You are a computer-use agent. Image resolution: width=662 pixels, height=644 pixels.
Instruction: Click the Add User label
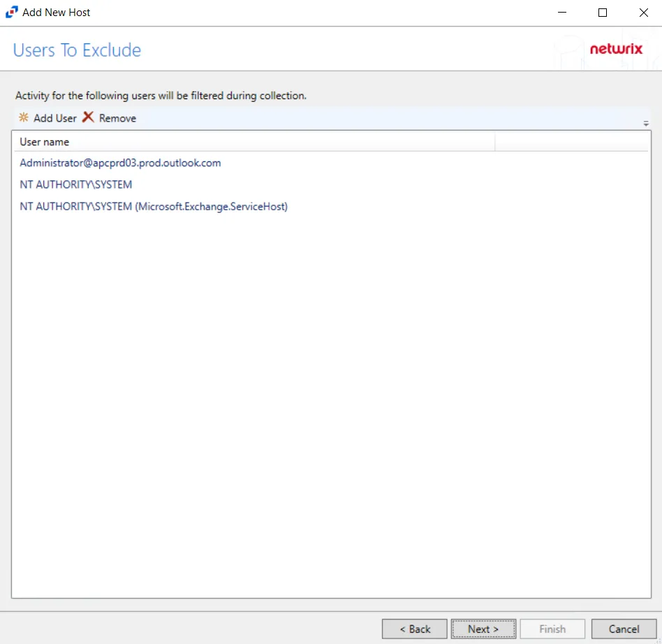(x=55, y=118)
